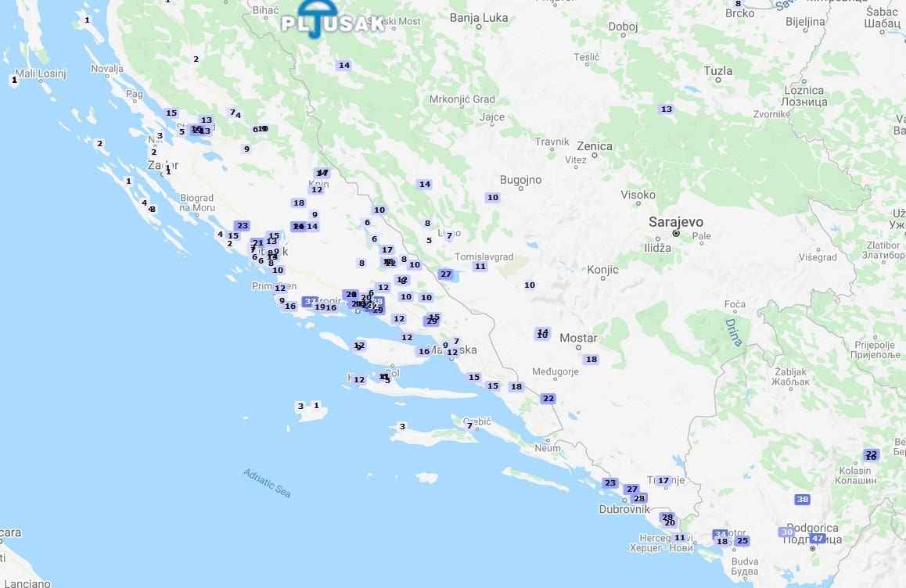Image resolution: width=906 pixels, height=588 pixels.
Task: Click the 37 rainfall marker on coast
Action: (311, 302)
